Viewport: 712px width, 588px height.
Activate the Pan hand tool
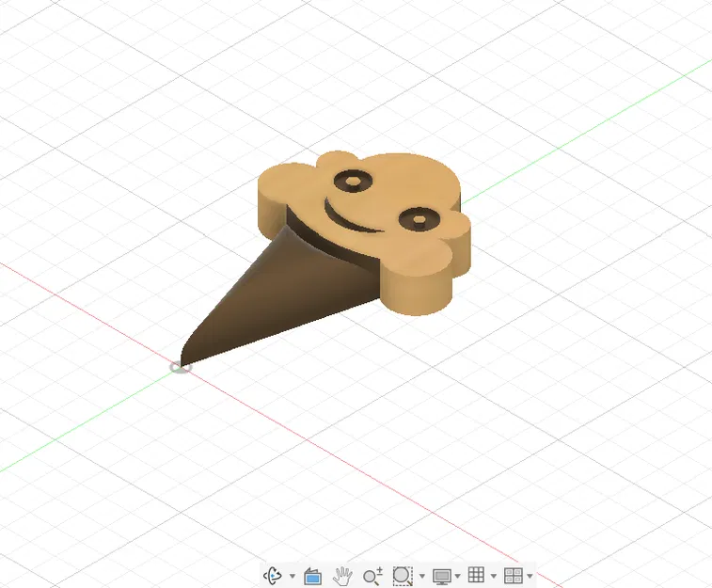[342, 576]
